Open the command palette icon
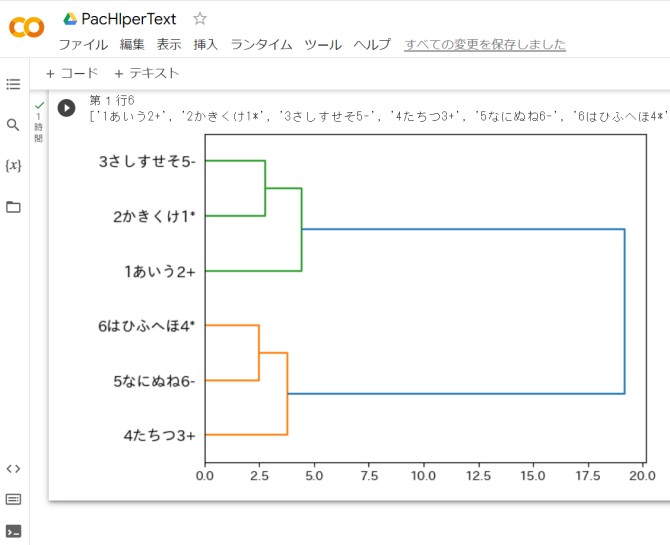The width and height of the screenshot is (670, 545). pyautogui.click(x=13, y=499)
